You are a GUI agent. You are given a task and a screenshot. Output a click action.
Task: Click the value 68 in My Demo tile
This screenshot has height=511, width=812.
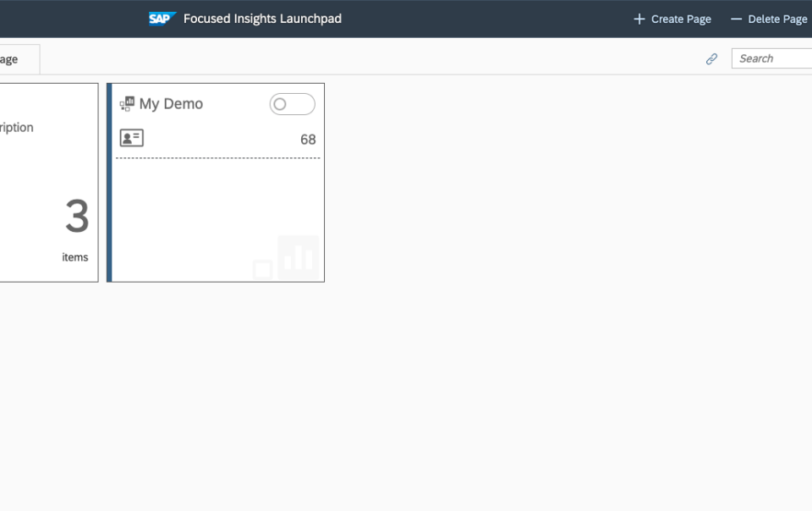[308, 140]
